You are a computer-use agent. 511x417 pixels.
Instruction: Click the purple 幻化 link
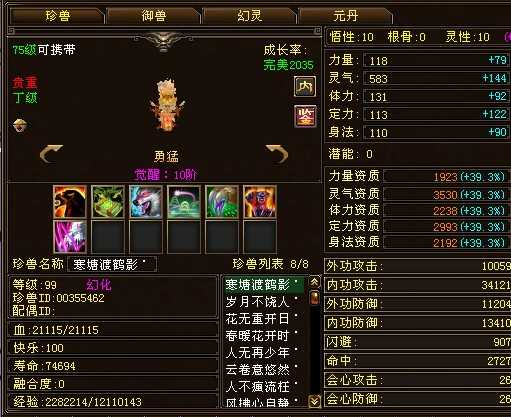(99, 285)
